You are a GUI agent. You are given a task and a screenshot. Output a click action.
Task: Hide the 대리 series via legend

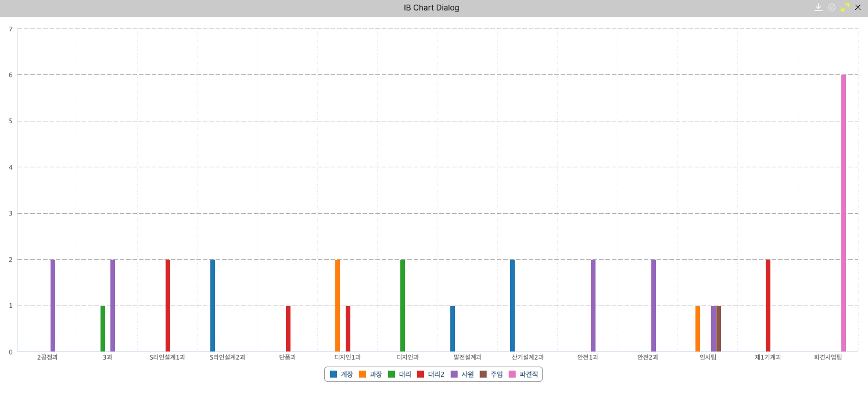400,375
